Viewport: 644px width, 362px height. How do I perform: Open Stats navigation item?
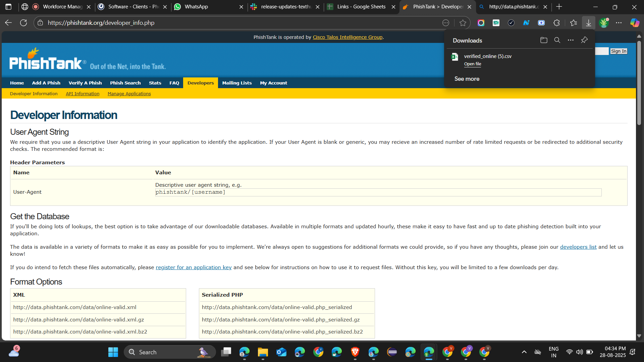155,83
